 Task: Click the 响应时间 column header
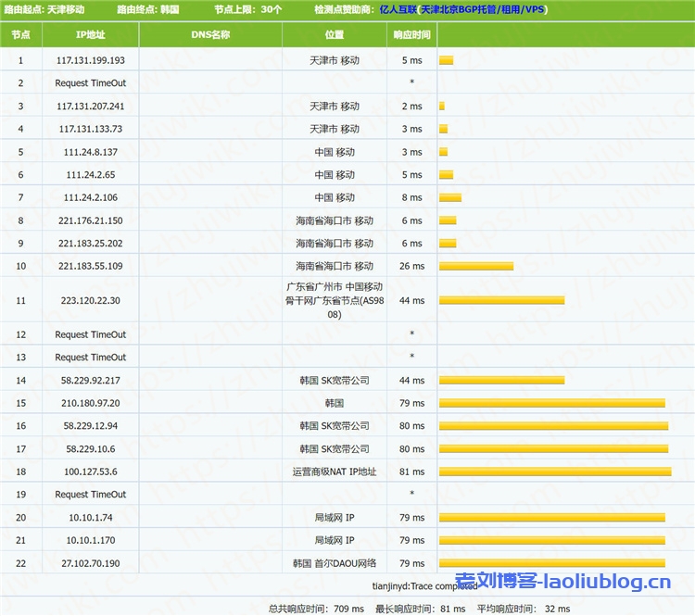click(411, 35)
